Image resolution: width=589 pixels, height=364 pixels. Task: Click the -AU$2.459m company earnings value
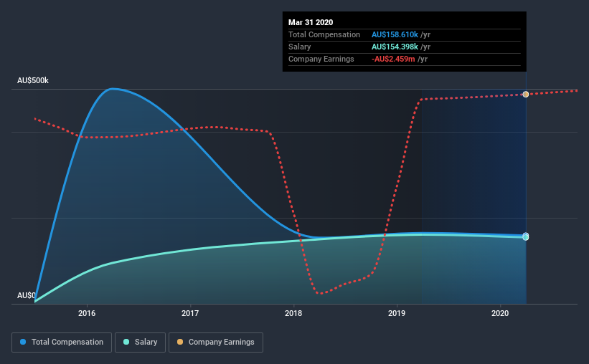[393, 59]
